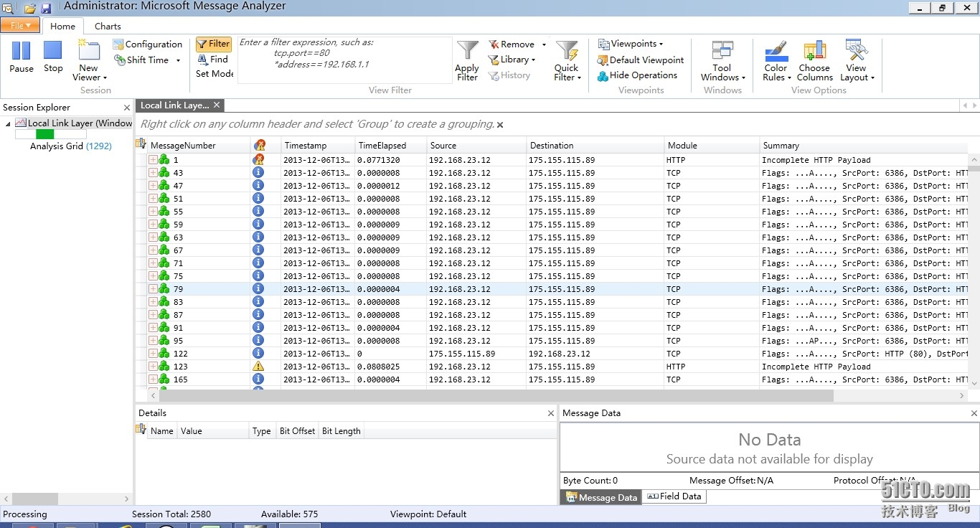Viewport: 980px width, 528px height.
Task: Click Session Explorer horizontal scrollbar
Action: pos(34,499)
